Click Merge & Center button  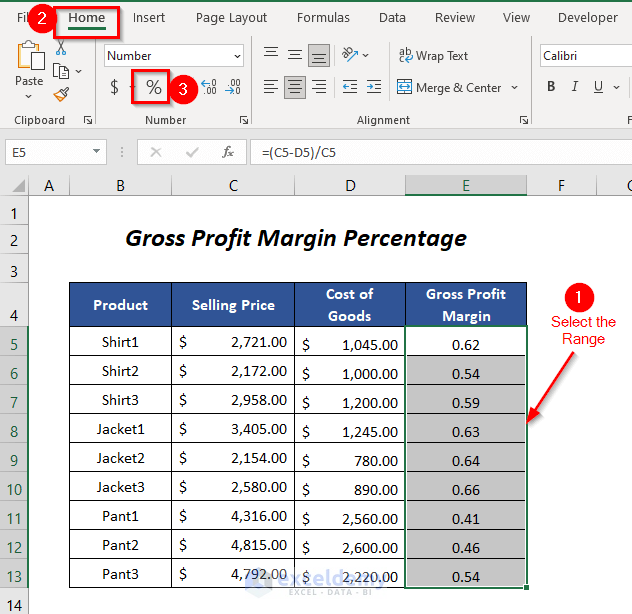[449, 87]
